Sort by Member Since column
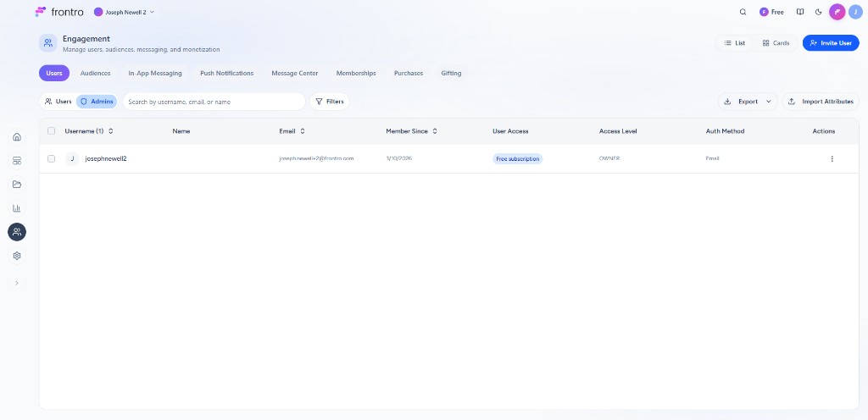The image size is (868, 420). (x=412, y=131)
